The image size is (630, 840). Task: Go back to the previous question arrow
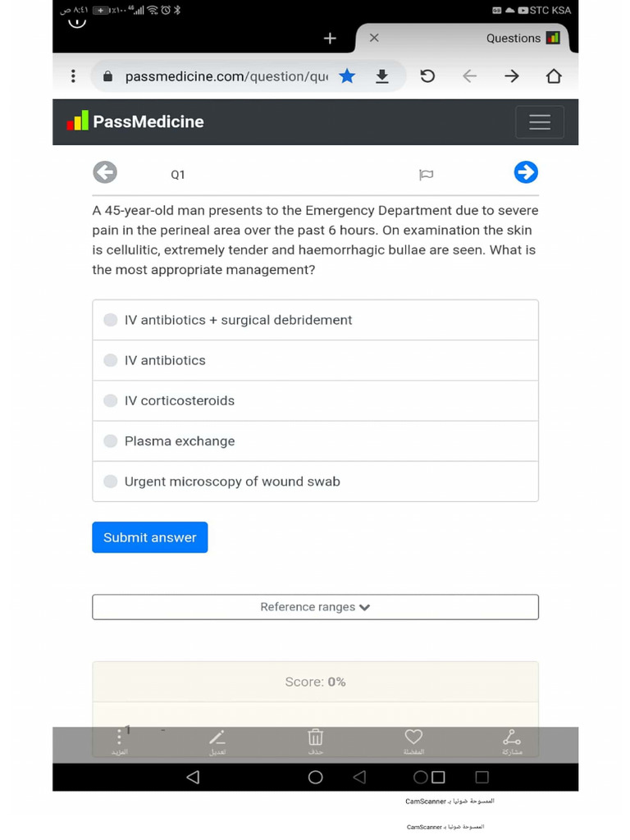click(x=105, y=172)
